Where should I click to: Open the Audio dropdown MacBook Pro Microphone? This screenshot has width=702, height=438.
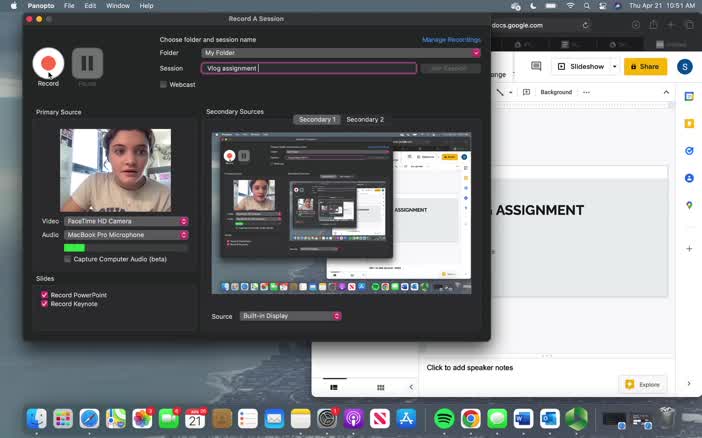(126, 235)
